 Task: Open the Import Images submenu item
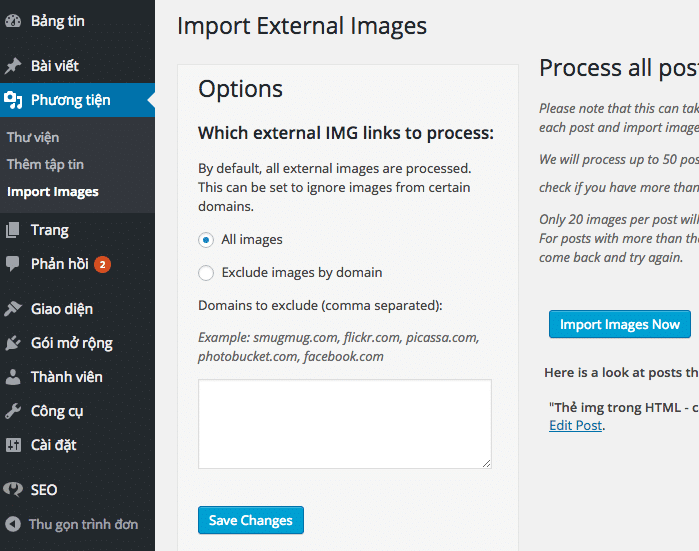[x=52, y=191]
